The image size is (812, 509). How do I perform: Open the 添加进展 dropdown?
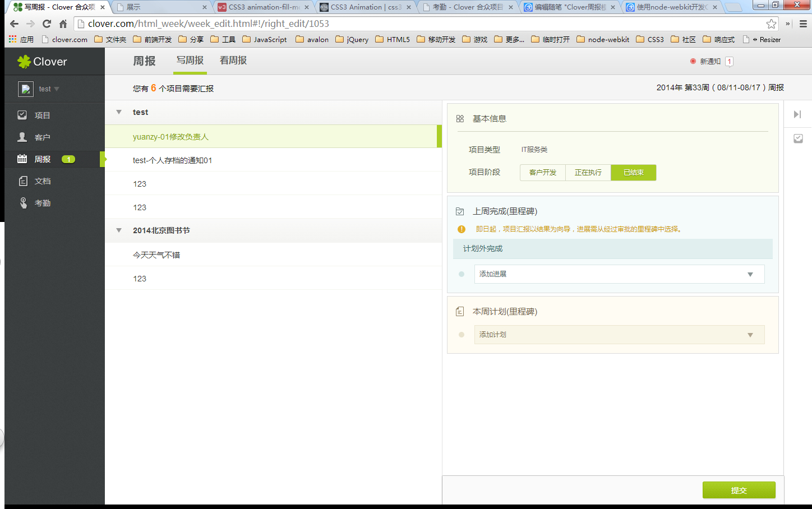(620, 274)
